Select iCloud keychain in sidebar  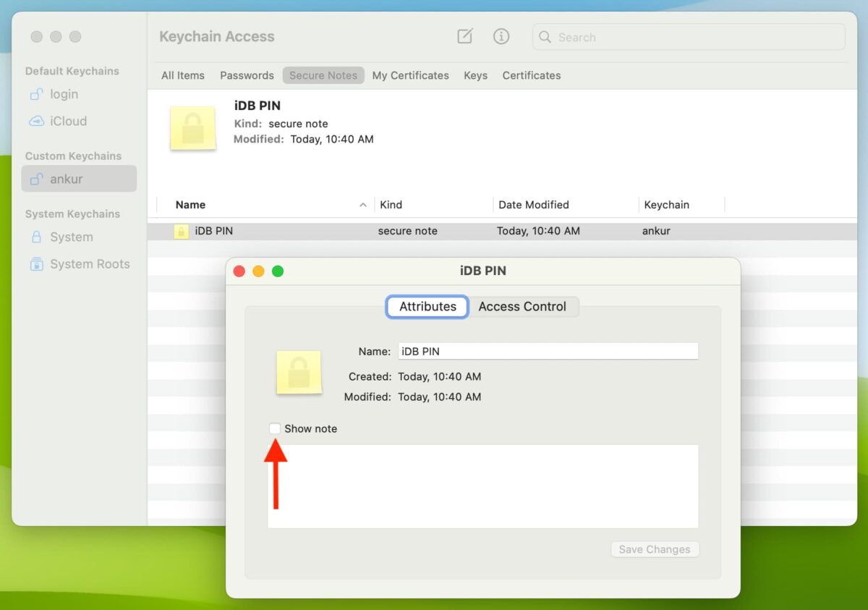tap(79, 121)
